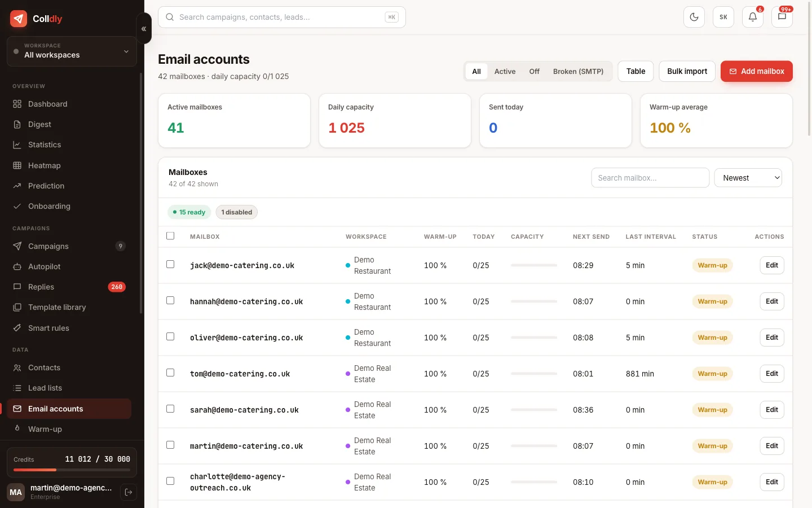Click the Colldly paper-plane logo
Viewport: 812px width, 508px height.
19,19
